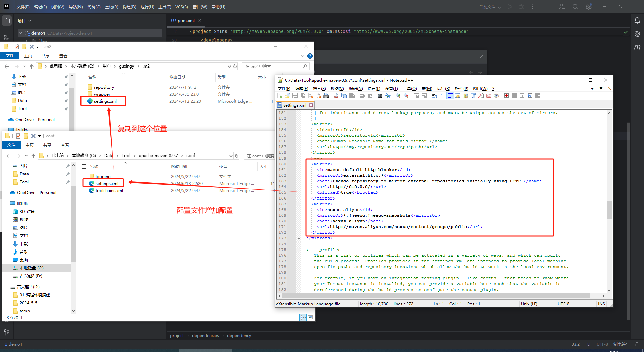Viewport: 644px width, 352px height.
Task: Toggle read-only lock icon in IDE status bar
Action: 636,344
